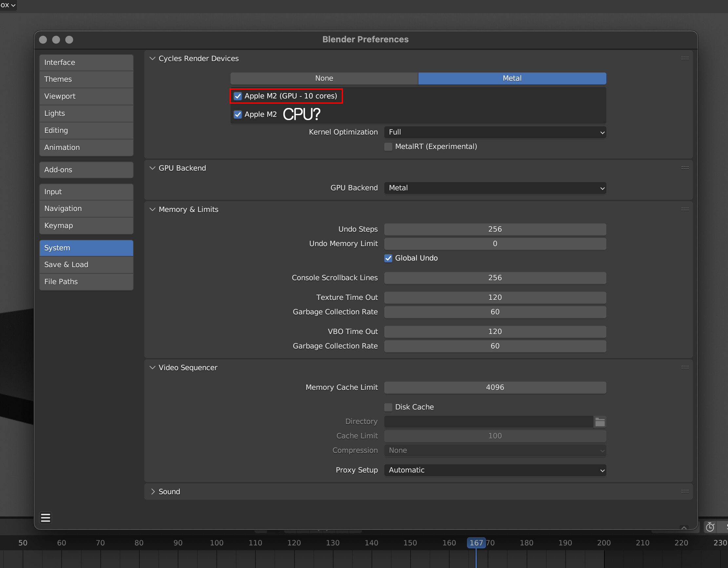The height and width of the screenshot is (568, 728).
Task: Select None as Cycles compute device
Action: coord(324,78)
